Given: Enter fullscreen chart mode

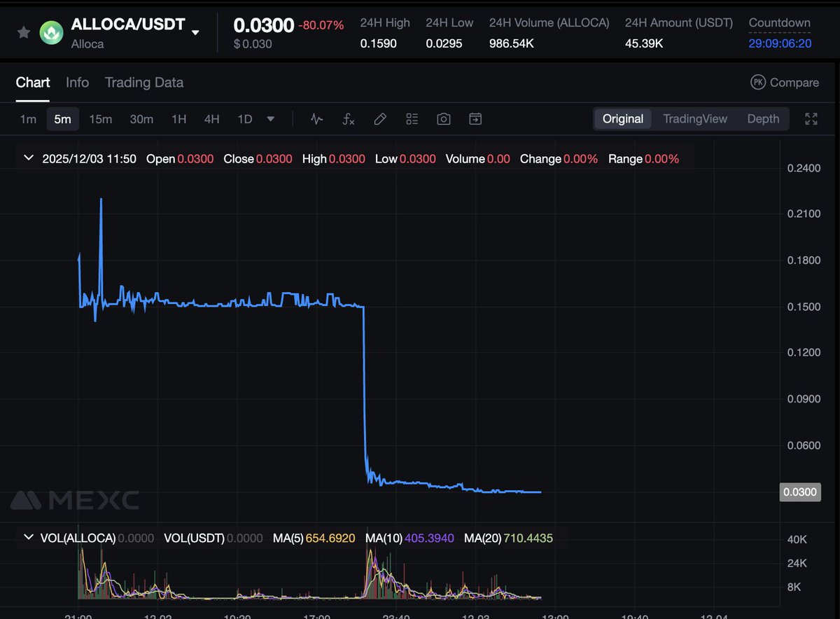Looking at the screenshot, I should [x=811, y=119].
